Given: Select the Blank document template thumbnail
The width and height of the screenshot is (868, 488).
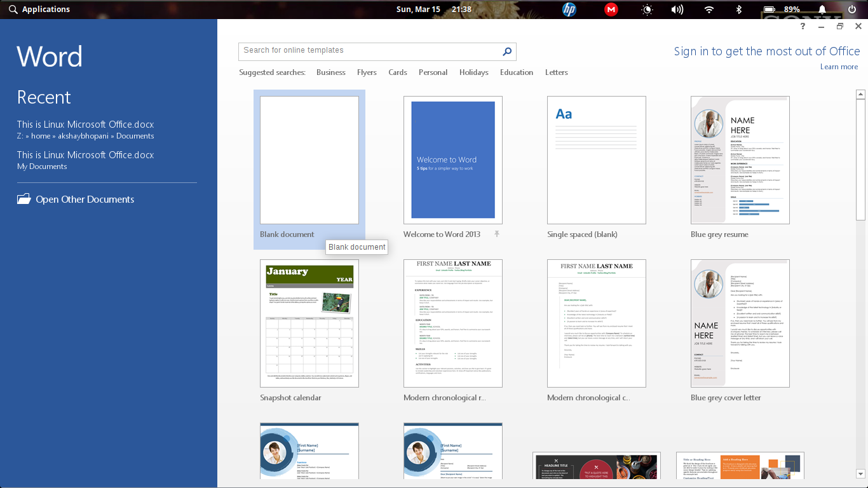Looking at the screenshot, I should 309,160.
